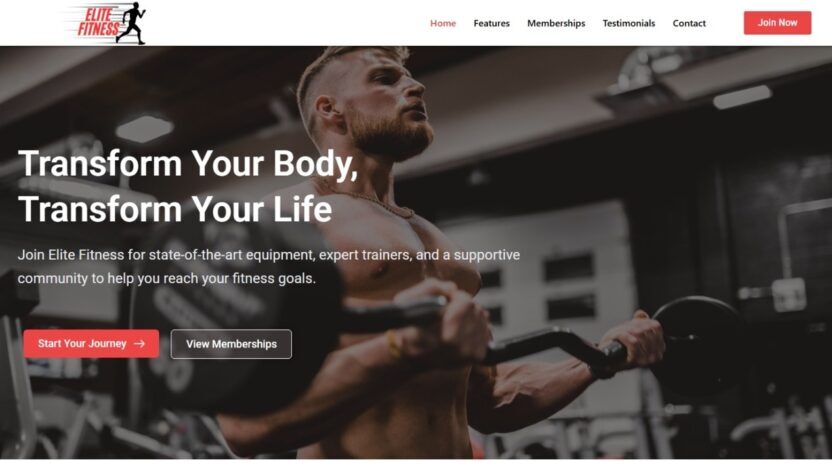Click the arrow icon on Start Your Journey
This screenshot has width=832, height=465.
140,344
